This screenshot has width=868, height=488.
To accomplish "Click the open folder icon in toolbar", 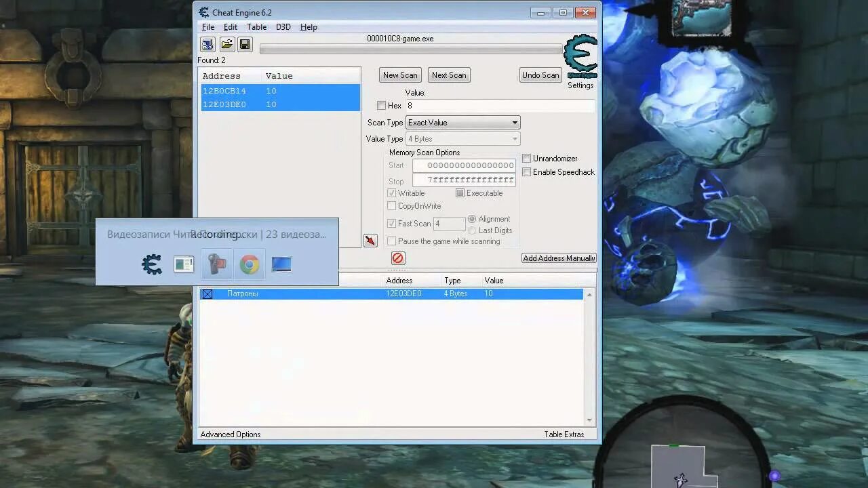I will point(226,45).
